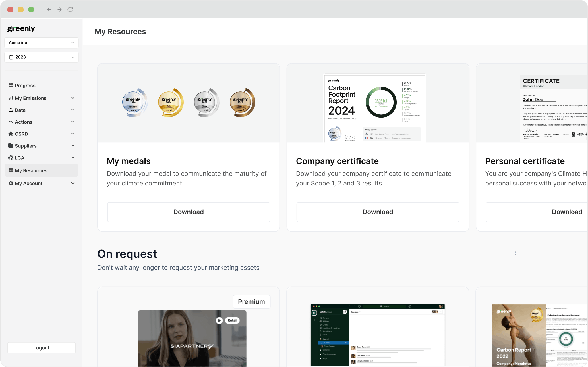The image size is (588, 367).
Task: Open the On request overflow menu
Action: 515,253
